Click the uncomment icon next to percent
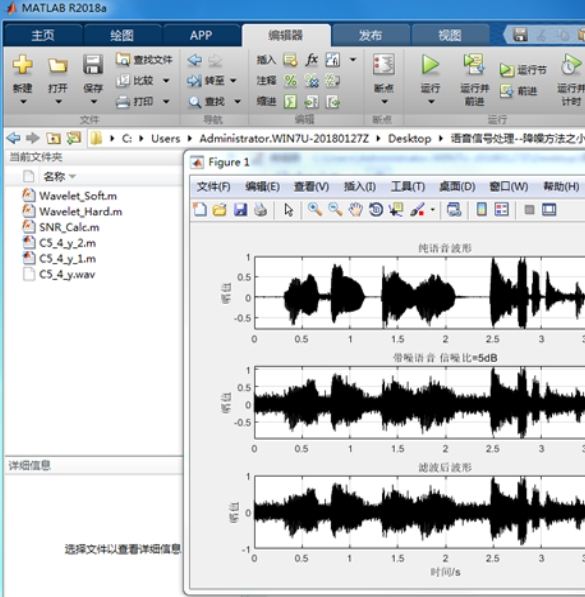The width and height of the screenshot is (585, 597). tap(312, 80)
